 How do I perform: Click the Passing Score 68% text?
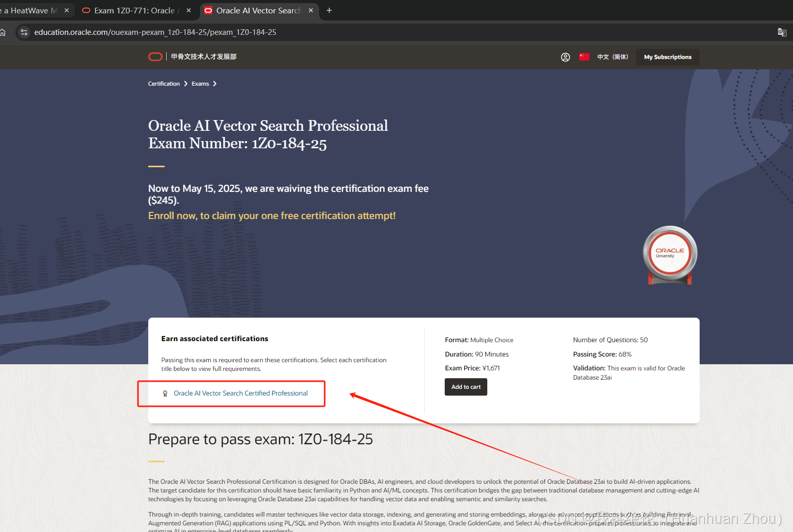602,354
